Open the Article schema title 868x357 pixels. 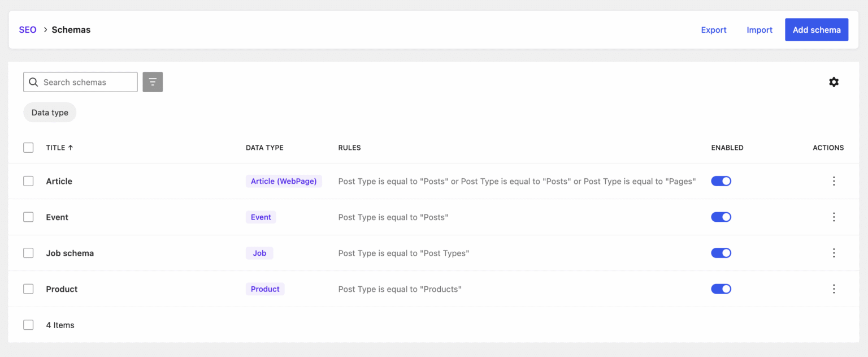(59, 181)
